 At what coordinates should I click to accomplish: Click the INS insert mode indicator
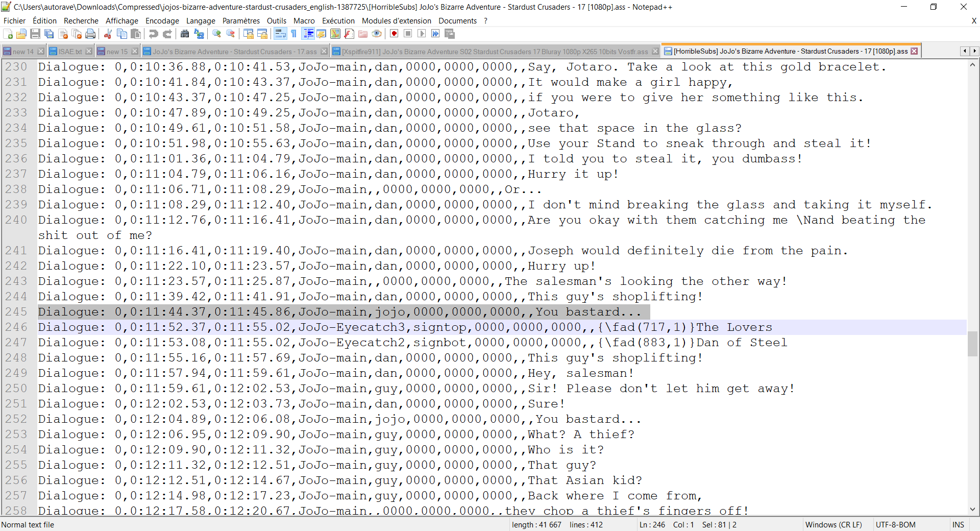pyautogui.click(x=958, y=525)
